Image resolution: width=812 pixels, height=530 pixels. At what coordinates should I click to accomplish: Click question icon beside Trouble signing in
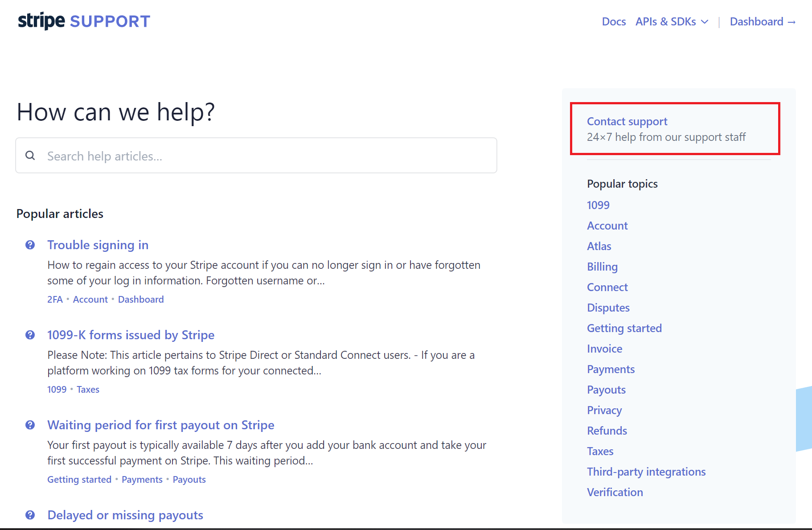click(30, 245)
